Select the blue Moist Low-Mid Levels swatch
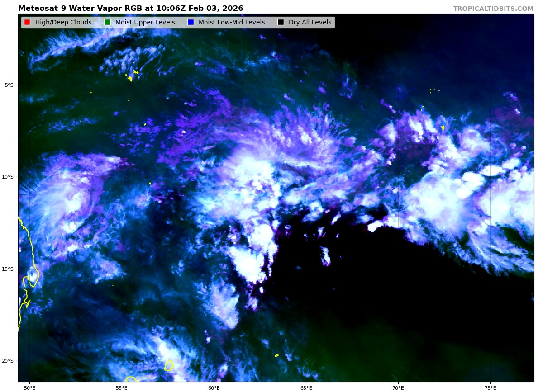Screen dimensions: 543x392 [x=191, y=23]
